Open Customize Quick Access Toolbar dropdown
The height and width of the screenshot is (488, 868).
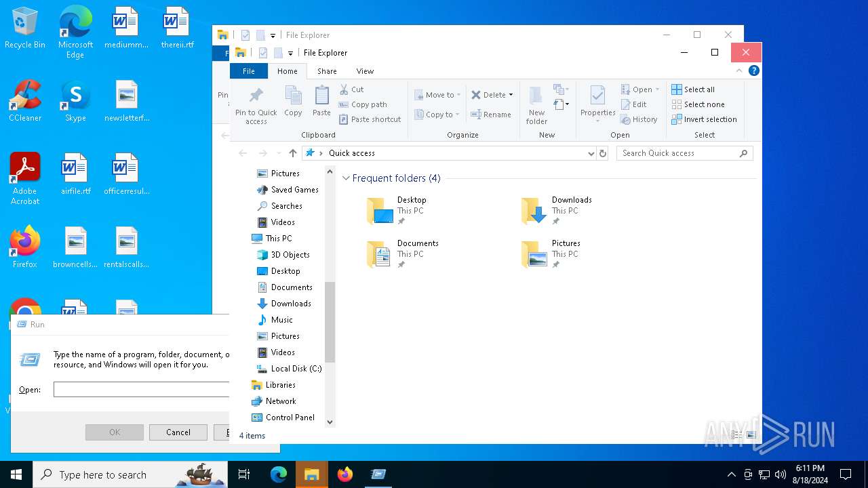click(x=290, y=53)
